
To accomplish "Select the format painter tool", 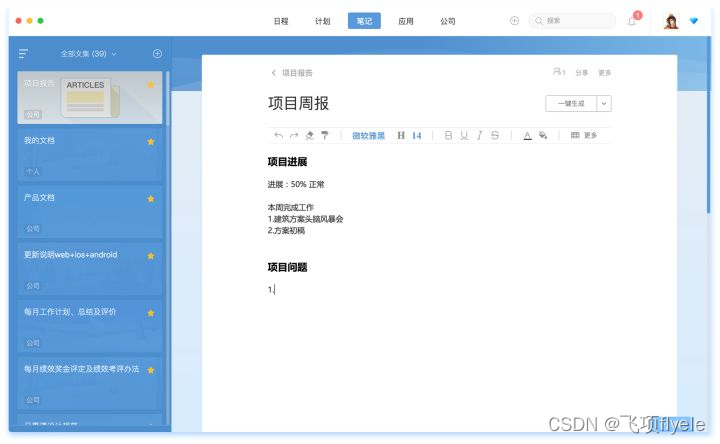I will [325, 135].
